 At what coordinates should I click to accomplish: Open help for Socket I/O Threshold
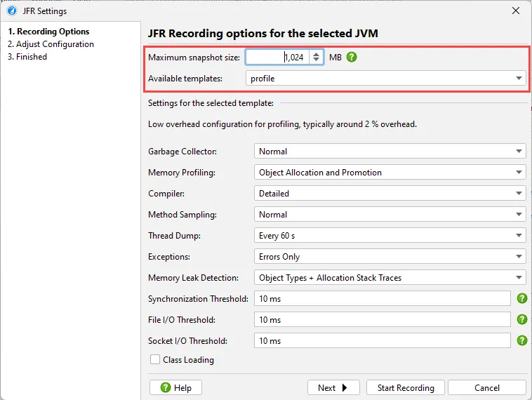(x=521, y=340)
